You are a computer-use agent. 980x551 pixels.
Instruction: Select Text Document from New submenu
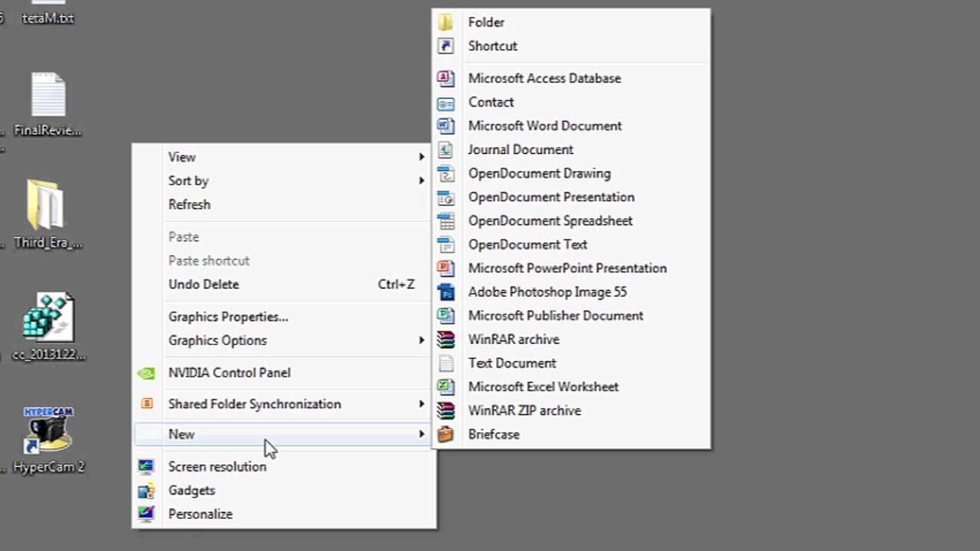(x=511, y=363)
